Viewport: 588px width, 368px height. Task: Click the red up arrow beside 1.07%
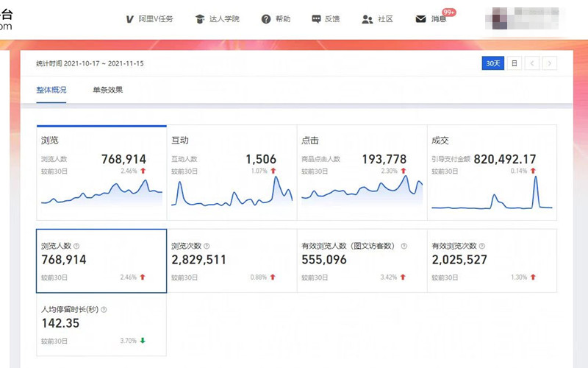(x=273, y=171)
